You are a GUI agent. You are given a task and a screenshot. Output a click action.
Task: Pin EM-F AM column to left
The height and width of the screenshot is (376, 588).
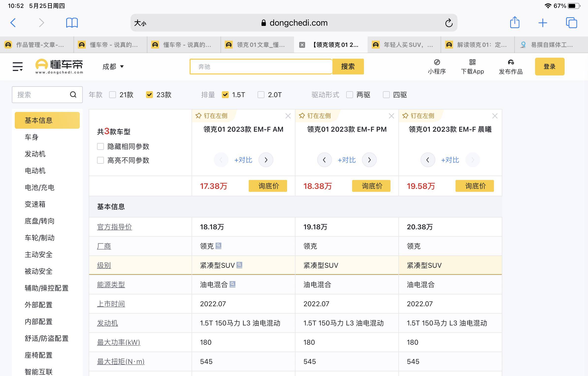pyautogui.click(x=212, y=116)
